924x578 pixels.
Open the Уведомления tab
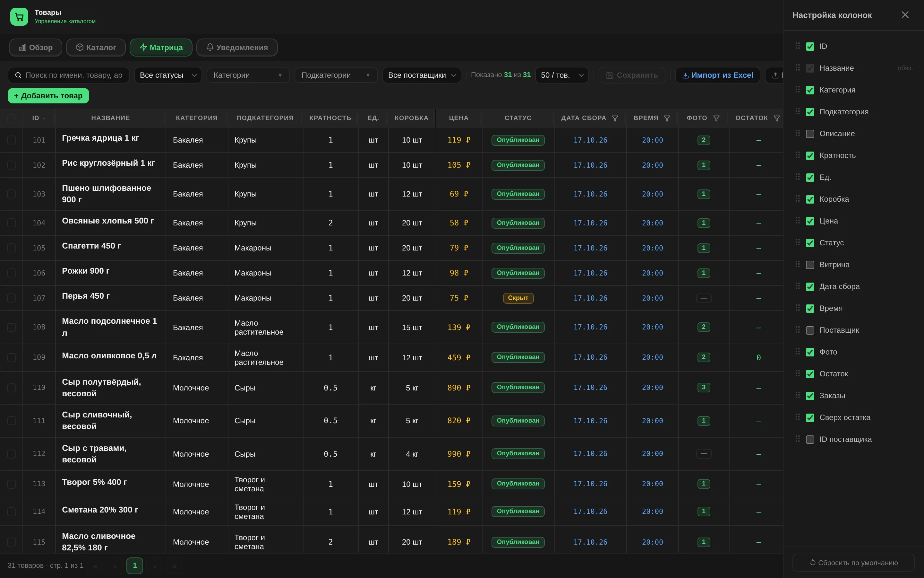[x=237, y=48]
